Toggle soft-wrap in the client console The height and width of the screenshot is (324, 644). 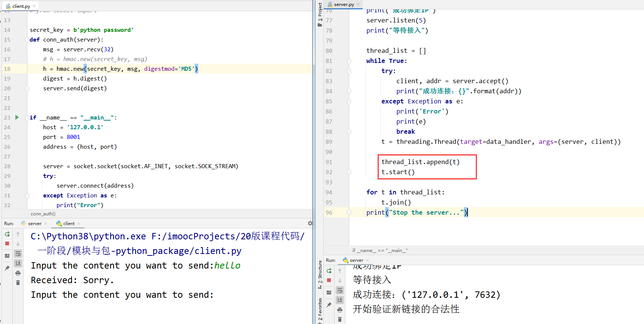pyautogui.click(x=18, y=254)
